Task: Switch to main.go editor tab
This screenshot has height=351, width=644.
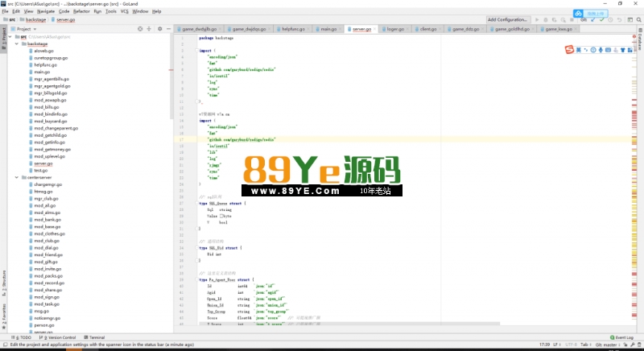Action: point(328,29)
